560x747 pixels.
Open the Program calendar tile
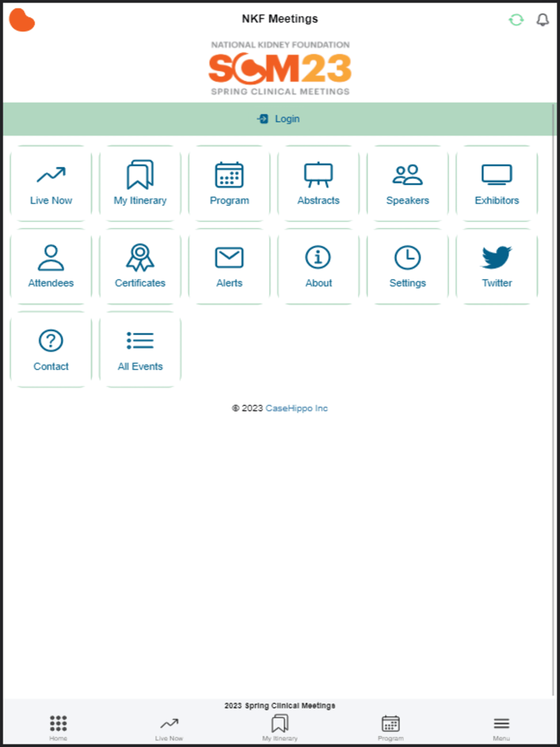pos(229,184)
